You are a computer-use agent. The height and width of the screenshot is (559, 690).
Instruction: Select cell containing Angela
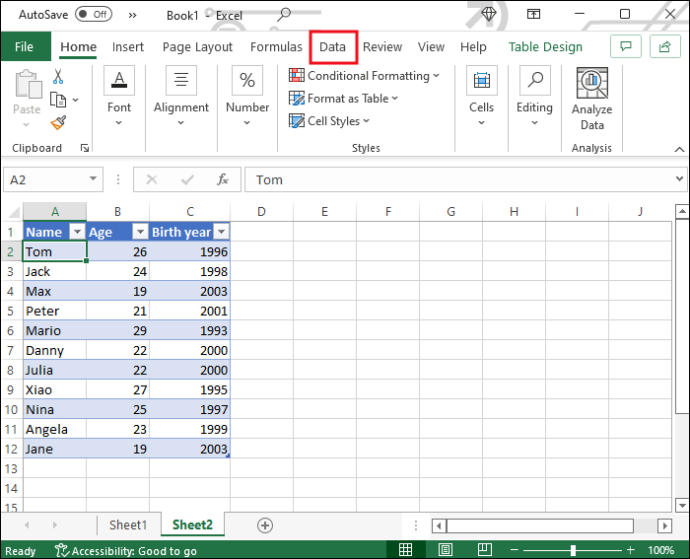point(55,429)
